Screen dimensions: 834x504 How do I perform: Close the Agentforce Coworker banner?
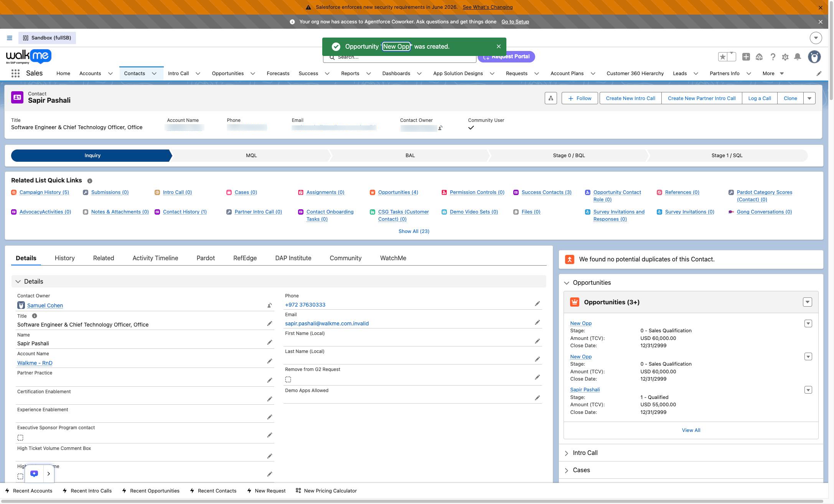point(821,22)
